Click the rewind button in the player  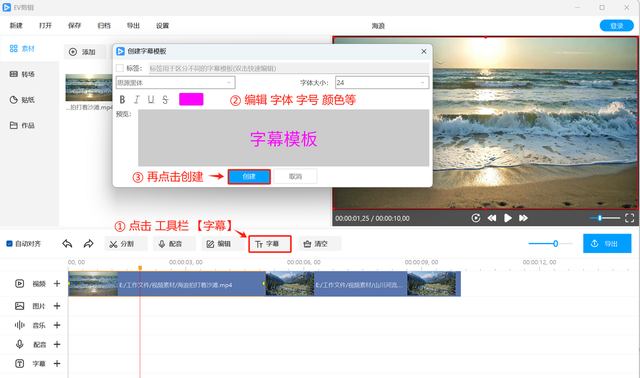point(492,218)
